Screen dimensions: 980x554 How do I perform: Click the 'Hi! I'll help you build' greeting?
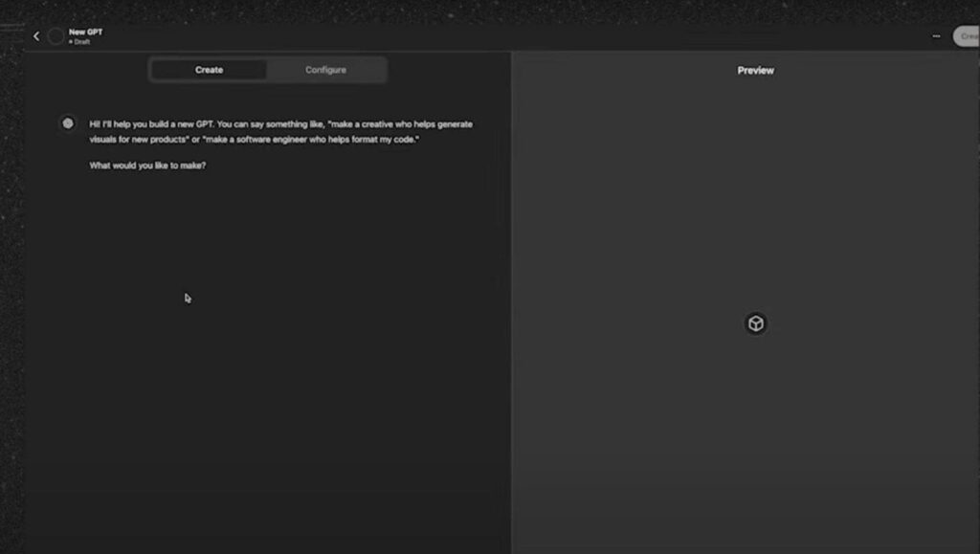click(x=144, y=124)
